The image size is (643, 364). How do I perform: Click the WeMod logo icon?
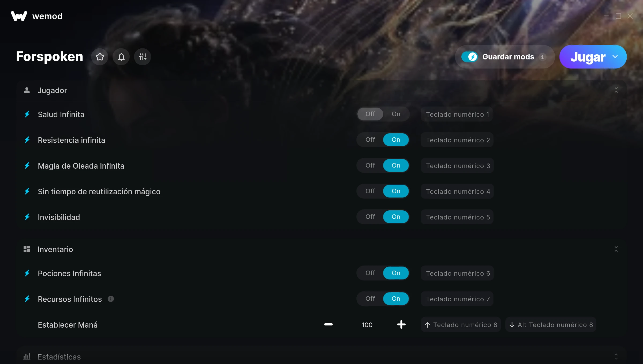(x=19, y=16)
